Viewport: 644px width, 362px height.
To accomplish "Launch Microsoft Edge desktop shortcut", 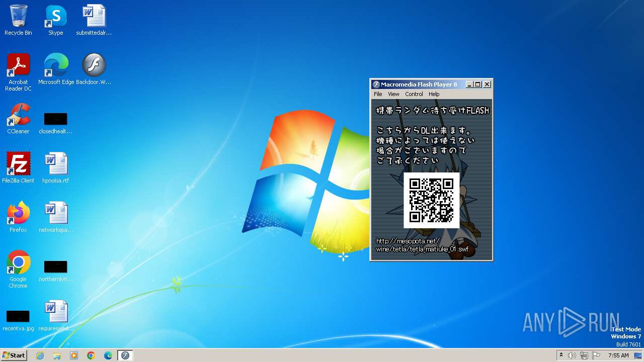I will [56, 69].
